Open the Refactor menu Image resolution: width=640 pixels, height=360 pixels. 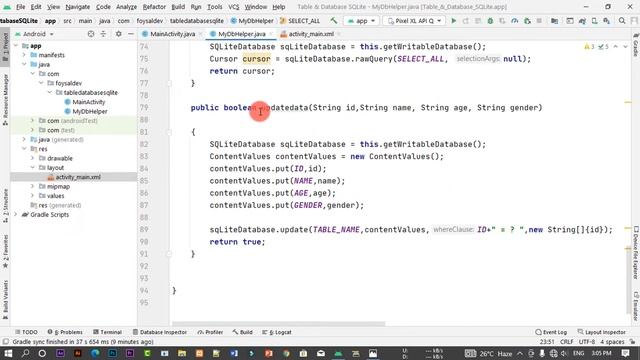154,7
